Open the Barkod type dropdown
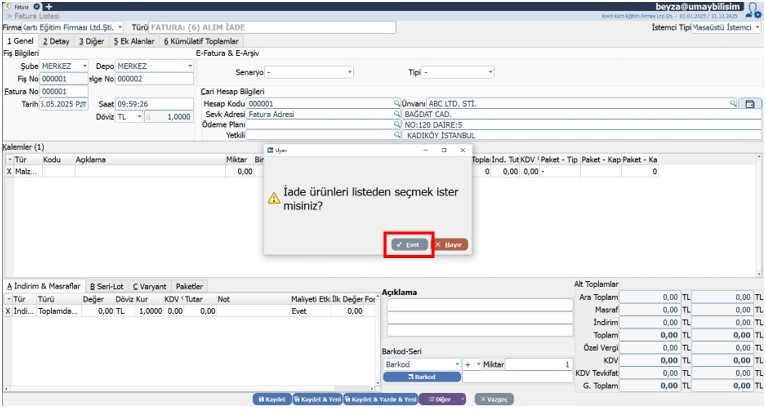 pos(456,365)
